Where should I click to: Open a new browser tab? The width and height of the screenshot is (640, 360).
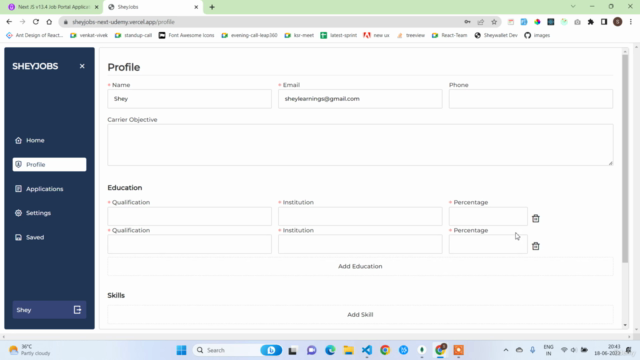pyautogui.click(x=212, y=7)
